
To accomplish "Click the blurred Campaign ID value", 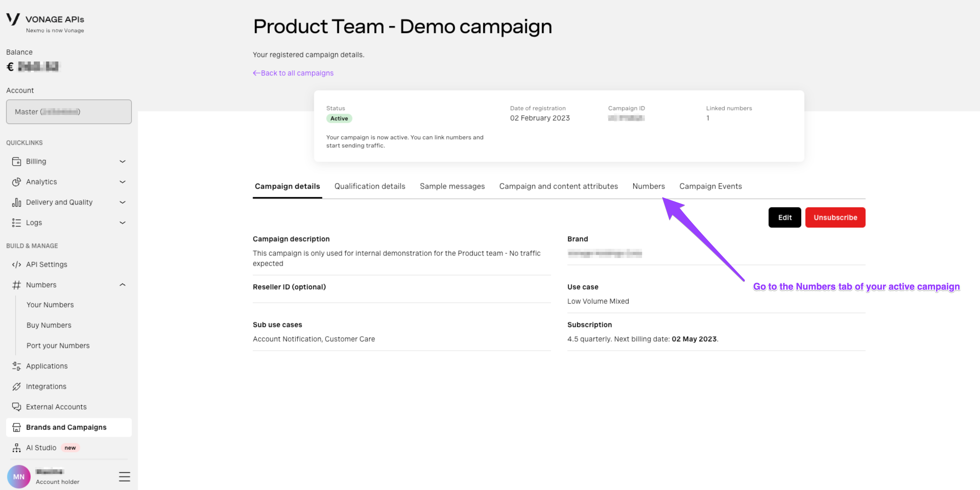I will (626, 118).
